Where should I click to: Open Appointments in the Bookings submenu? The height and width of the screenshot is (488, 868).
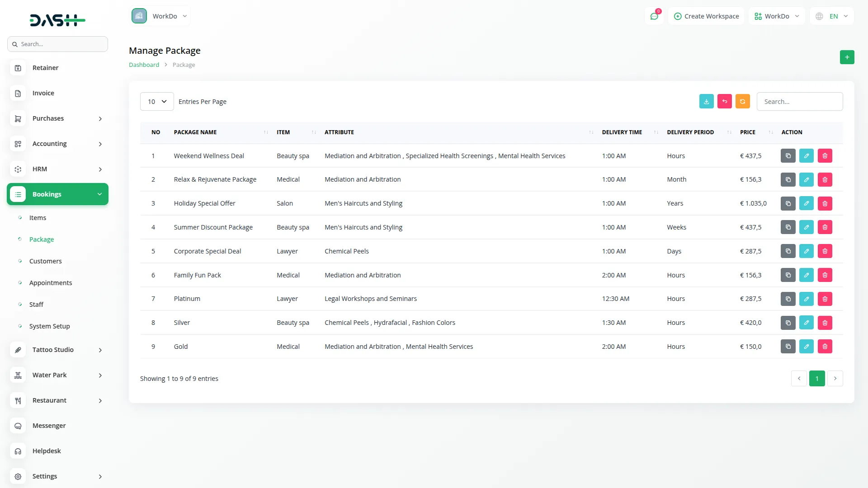click(51, 283)
